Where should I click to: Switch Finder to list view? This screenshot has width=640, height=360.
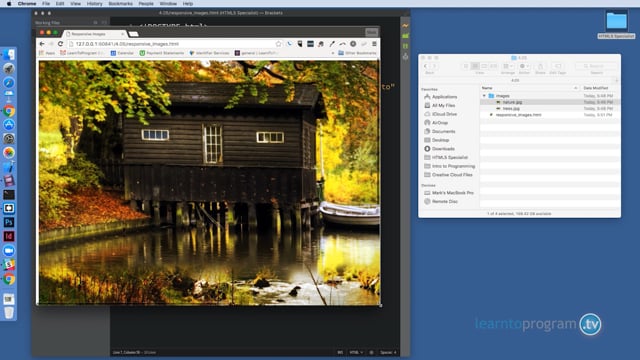[475, 66]
